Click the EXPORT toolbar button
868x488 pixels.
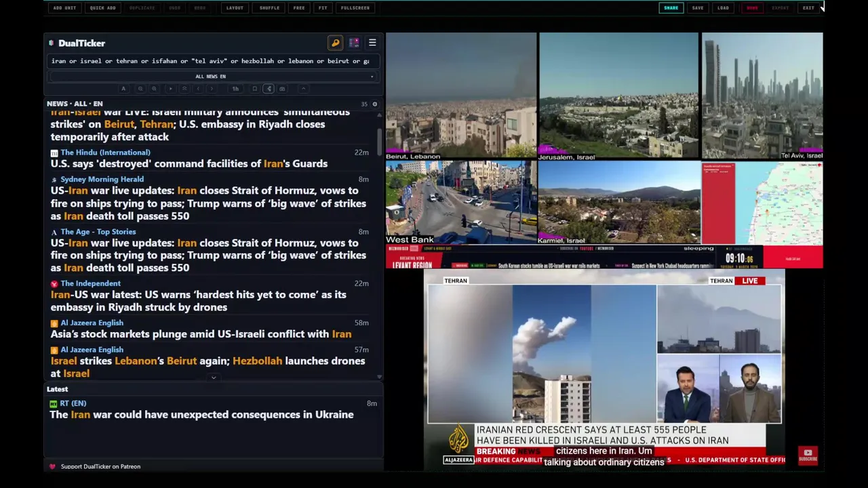point(781,8)
